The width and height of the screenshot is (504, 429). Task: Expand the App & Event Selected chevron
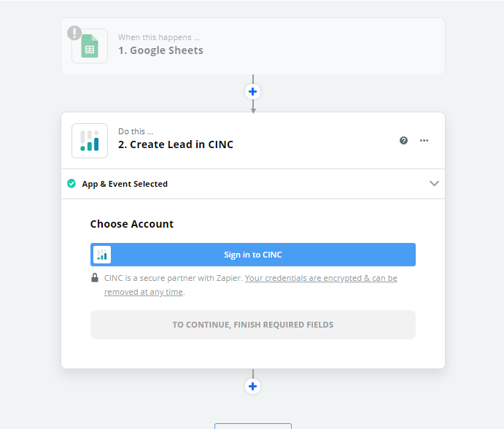[x=434, y=184]
